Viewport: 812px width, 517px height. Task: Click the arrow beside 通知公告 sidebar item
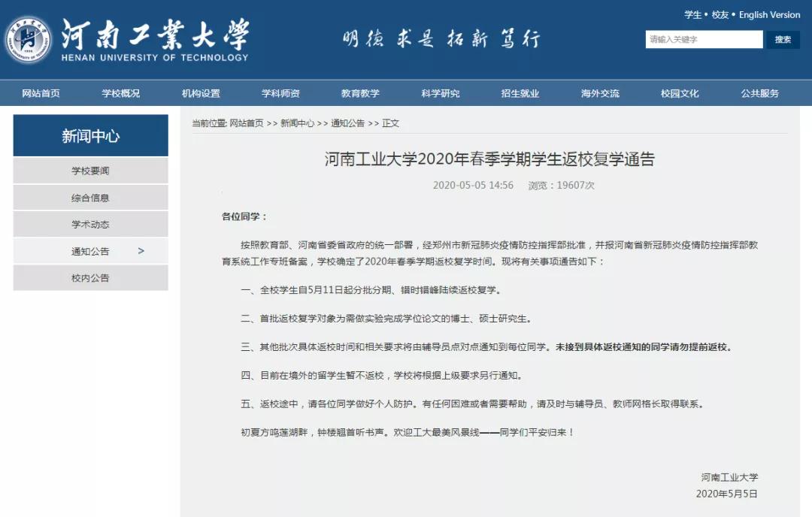click(x=141, y=251)
